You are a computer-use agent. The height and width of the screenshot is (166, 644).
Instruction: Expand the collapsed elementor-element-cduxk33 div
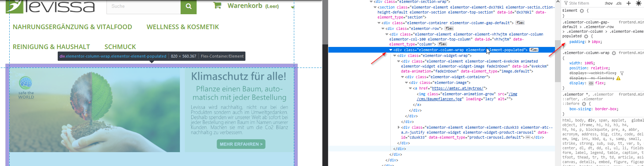[399, 127]
